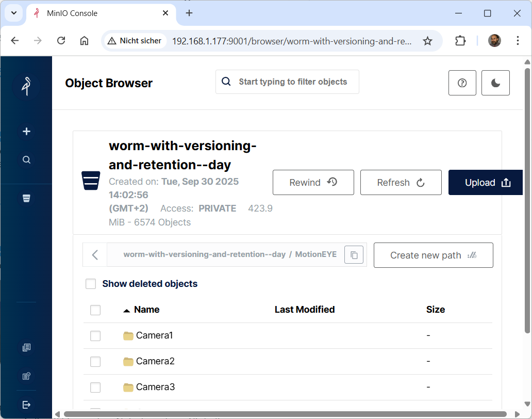
Task: Click the MinIO flamingo logo in sidebar
Action: coord(26,86)
